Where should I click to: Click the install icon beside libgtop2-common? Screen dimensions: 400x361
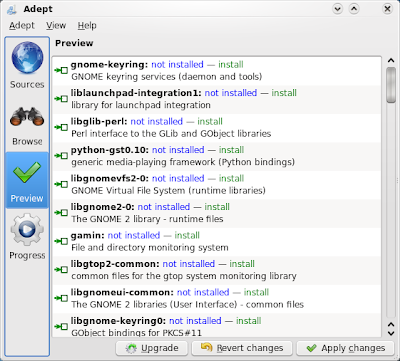click(61, 270)
